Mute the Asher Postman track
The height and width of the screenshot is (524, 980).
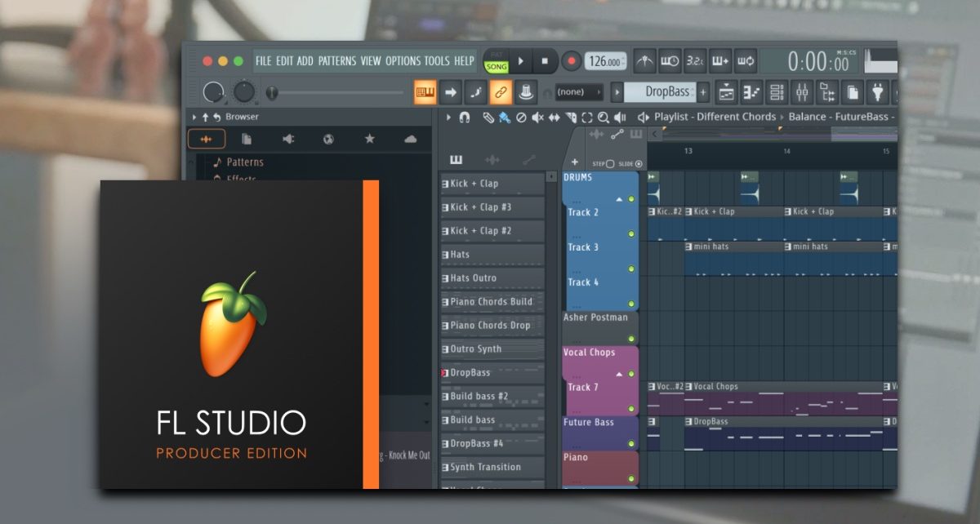pos(631,339)
